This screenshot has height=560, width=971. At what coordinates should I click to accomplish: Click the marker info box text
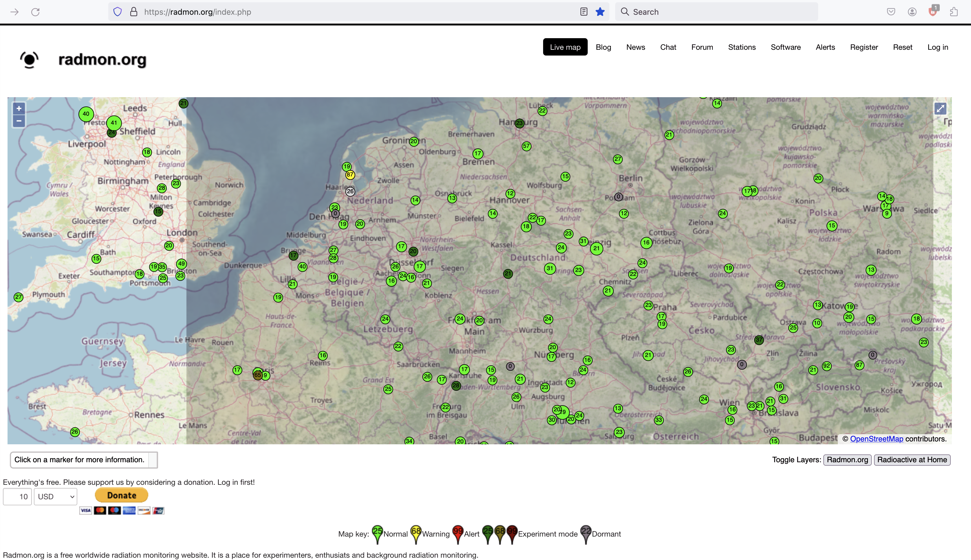coord(79,460)
